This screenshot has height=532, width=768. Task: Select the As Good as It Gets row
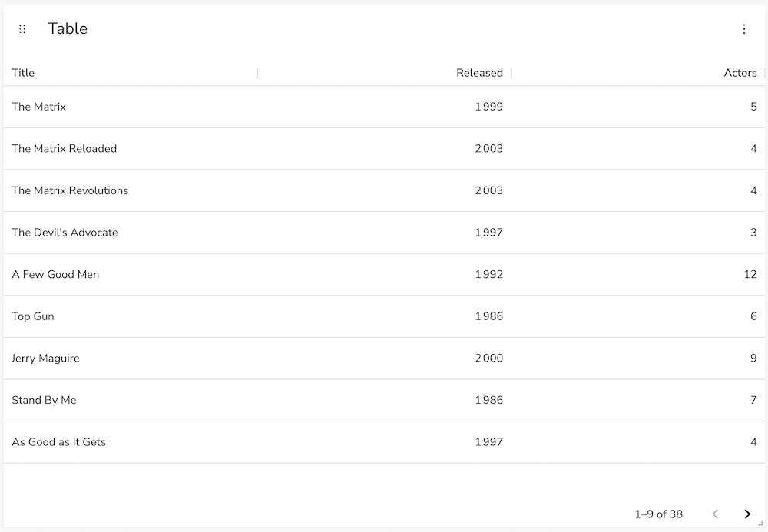click(384, 442)
